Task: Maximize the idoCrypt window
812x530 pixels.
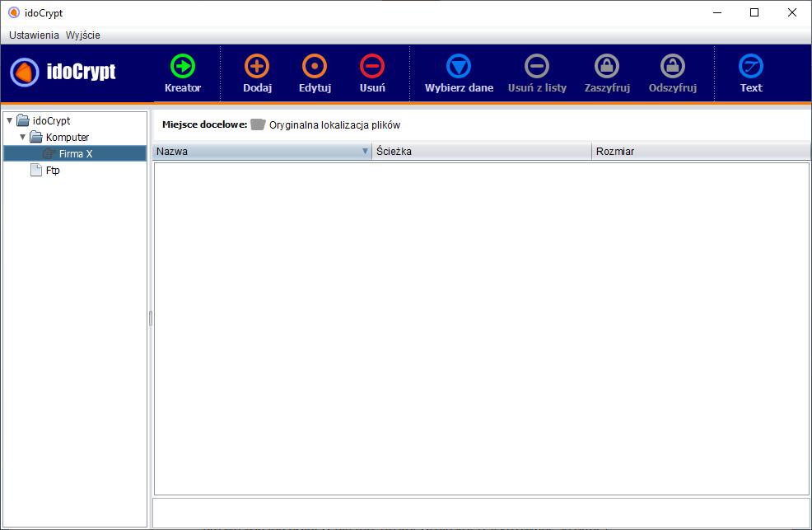Action: (754, 12)
